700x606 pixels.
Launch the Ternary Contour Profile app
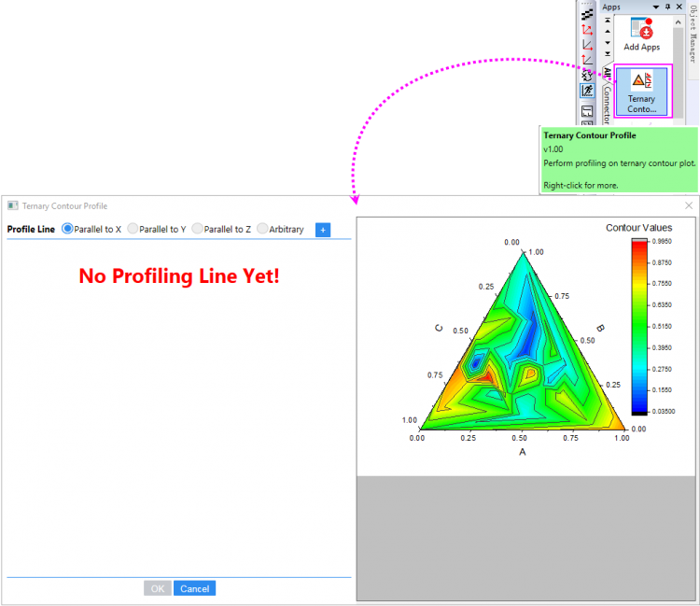click(x=641, y=91)
